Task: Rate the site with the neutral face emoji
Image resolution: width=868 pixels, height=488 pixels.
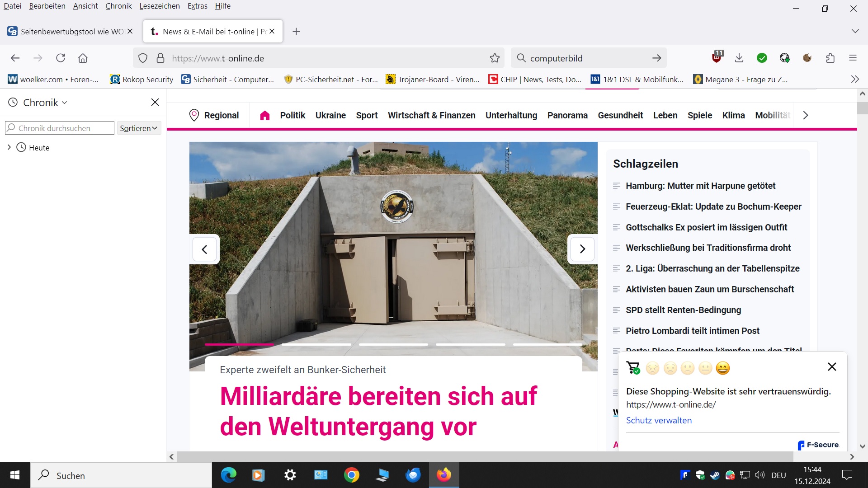Action: click(704, 368)
